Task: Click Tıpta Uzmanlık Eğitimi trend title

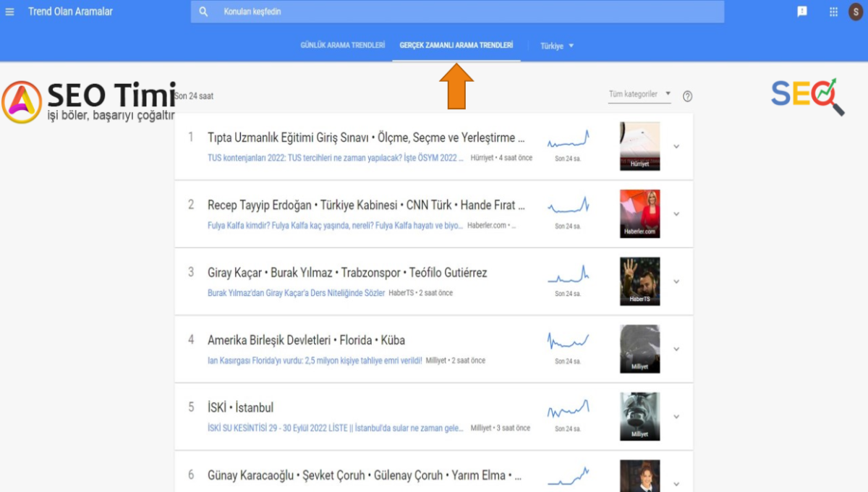Action: point(367,137)
